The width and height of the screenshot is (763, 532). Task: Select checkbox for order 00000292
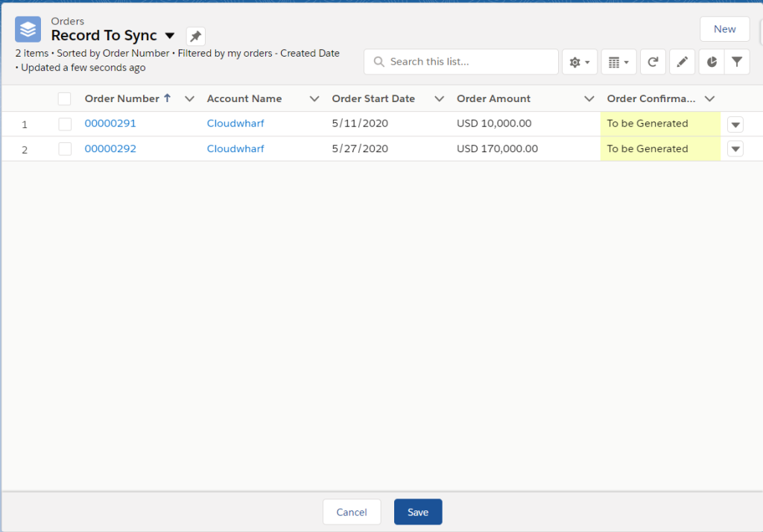(65, 149)
